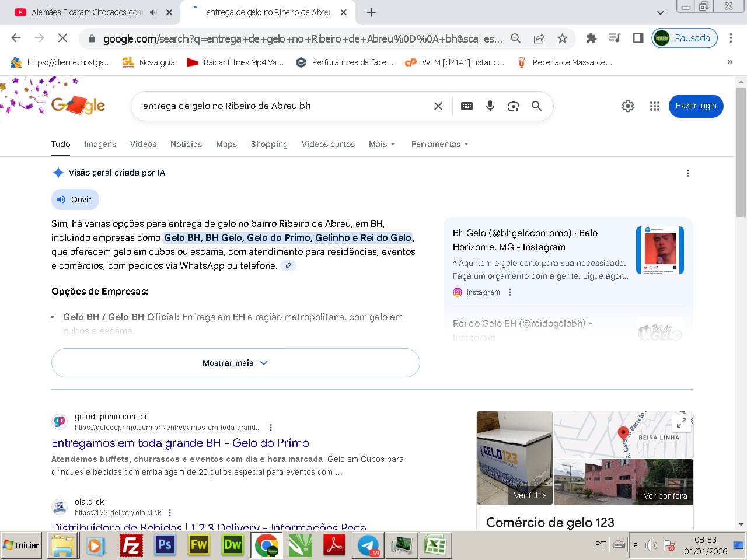The height and width of the screenshot is (560, 747).
Task: Click the voice search microphone icon
Action: pyautogui.click(x=490, y=106)
